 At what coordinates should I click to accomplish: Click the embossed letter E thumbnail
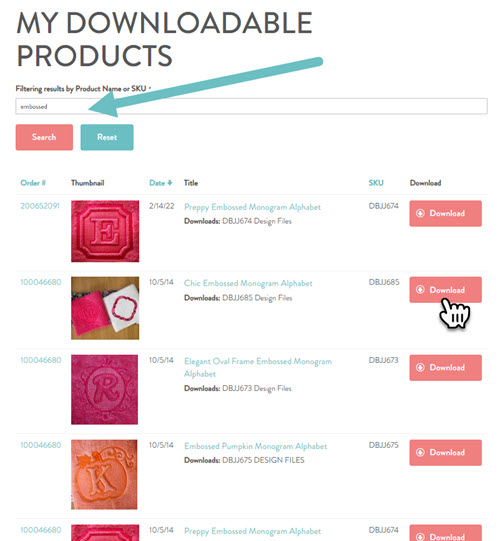[105, 231]
